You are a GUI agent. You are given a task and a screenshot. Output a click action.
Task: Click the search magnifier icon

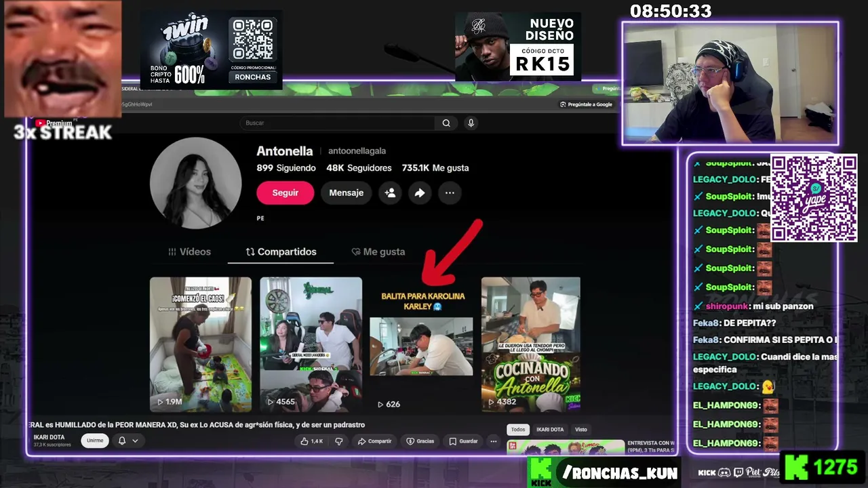pyautogui.click(x=446, y=123)
